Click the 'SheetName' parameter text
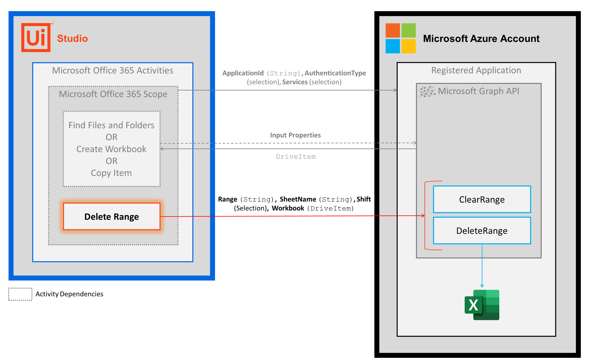The height and width of the screenshot is (364, 591). pos(298,199)
